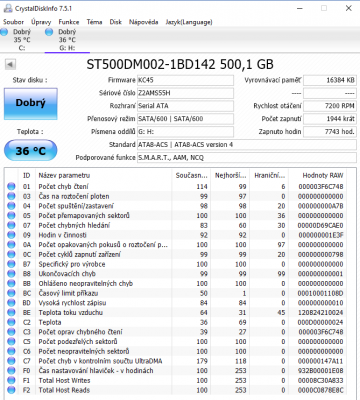The height and width of the screenshot is (400, 360).
Task: Click the Dobrý health status button
Action: point(31,104)
